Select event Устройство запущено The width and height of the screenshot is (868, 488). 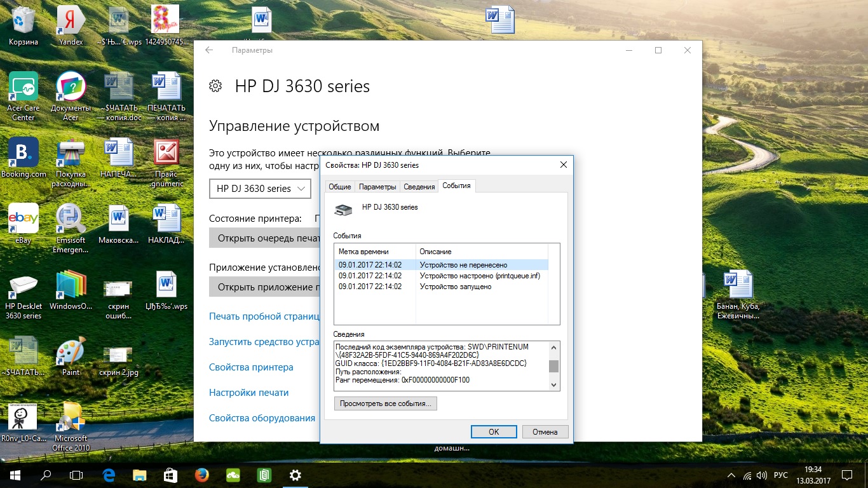[441, 287]
